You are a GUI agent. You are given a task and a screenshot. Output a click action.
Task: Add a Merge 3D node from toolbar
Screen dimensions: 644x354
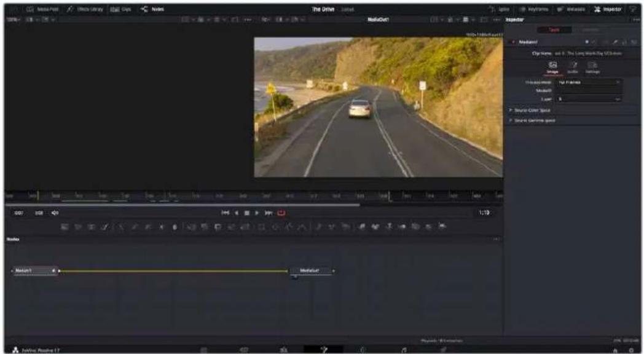402,226
